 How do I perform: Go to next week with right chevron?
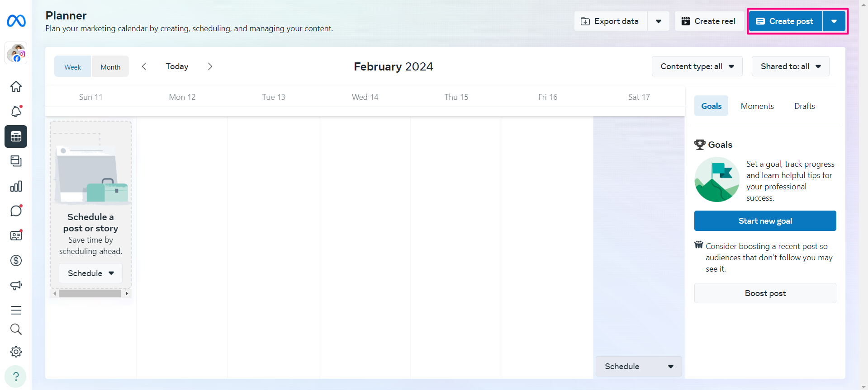(x=210, y=66)
